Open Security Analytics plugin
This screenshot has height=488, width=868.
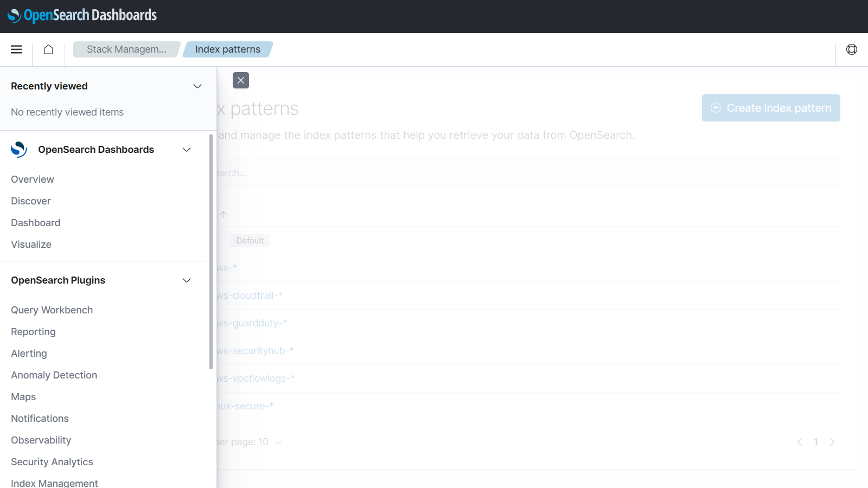[x=52, y=462]
